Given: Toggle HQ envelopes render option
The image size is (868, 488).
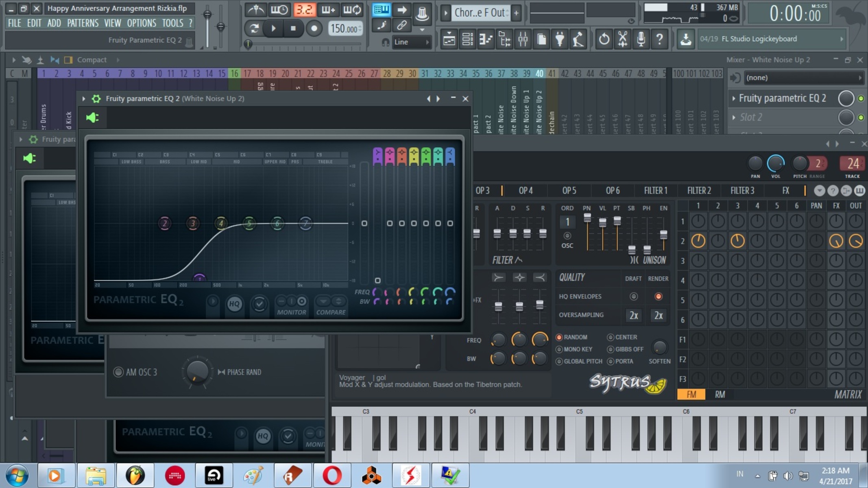Looking at the screenshot, I should 658,296.
